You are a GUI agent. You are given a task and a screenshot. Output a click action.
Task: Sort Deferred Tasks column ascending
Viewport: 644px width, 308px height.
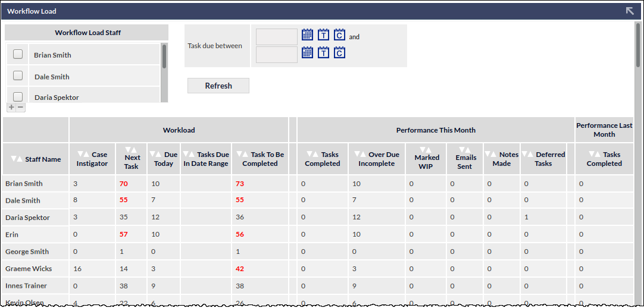pyautogui.click(x=533, y=155)
